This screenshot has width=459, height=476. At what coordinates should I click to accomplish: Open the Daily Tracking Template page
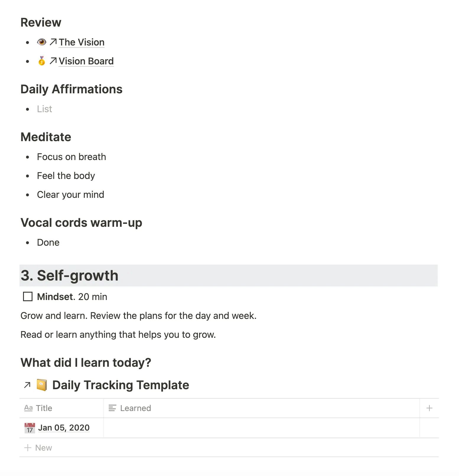tap(120, 385)
